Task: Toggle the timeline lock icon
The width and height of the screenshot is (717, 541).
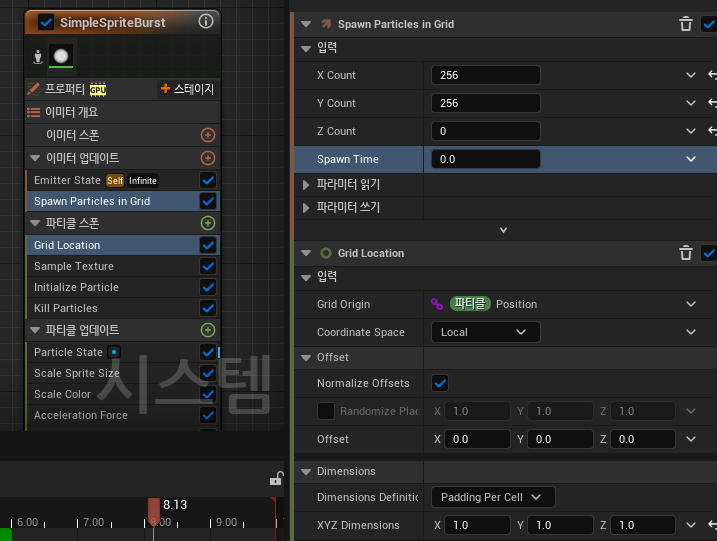Action: point(276,478)
